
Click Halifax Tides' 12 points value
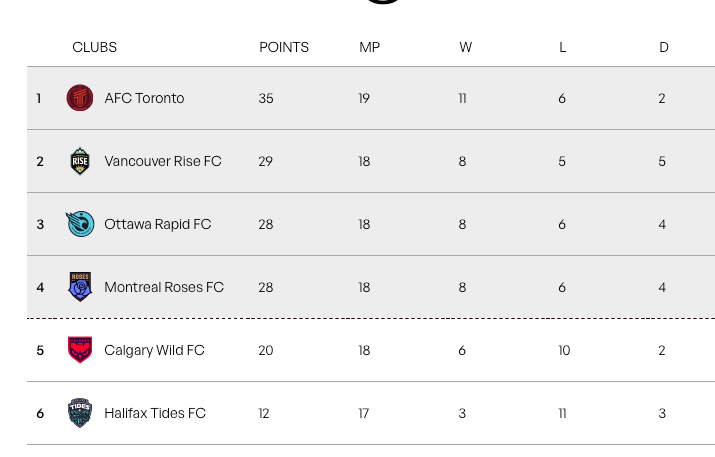(x=264, y=413)
